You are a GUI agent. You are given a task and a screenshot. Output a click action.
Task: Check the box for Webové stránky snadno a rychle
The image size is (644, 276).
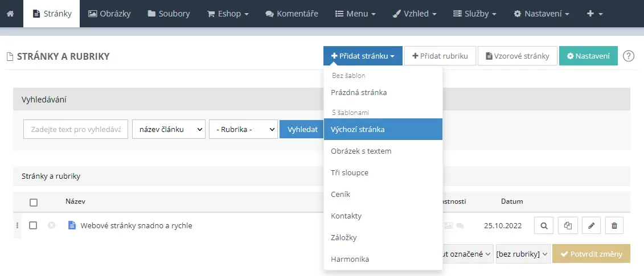pos(34,225)
